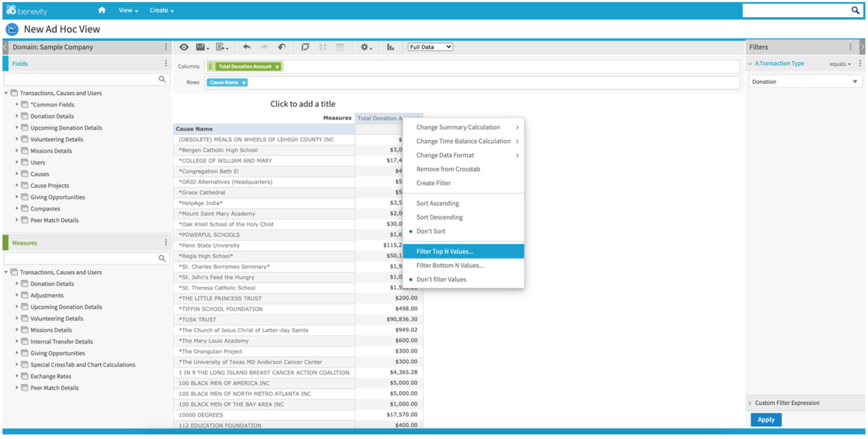Open the export options icon
Image resolution: width=868 pixels, height=439 pixels.
click(222, 47)
